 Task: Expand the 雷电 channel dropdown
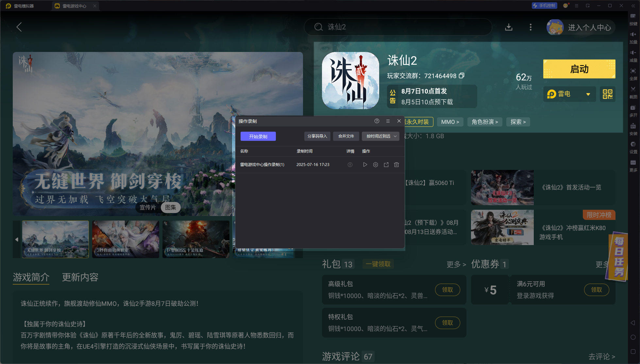(588, 94)
